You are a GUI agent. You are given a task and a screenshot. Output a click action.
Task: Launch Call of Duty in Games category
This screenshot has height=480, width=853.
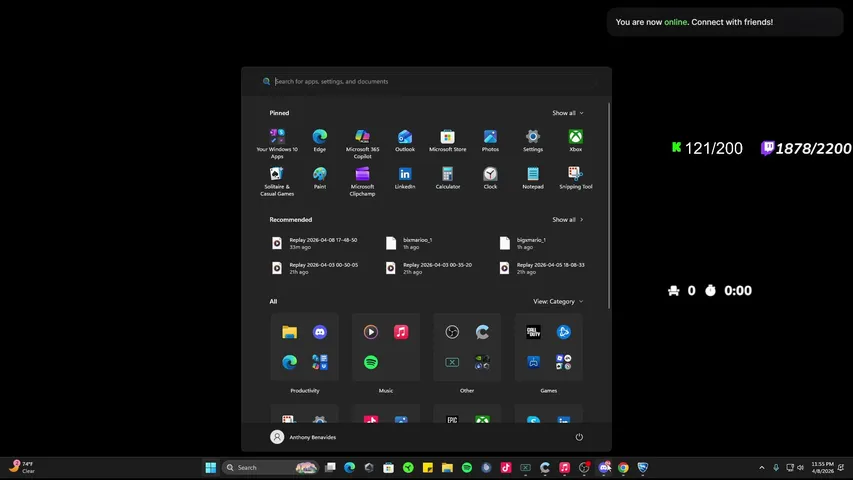pyautogui.click(x=534, y=332)
